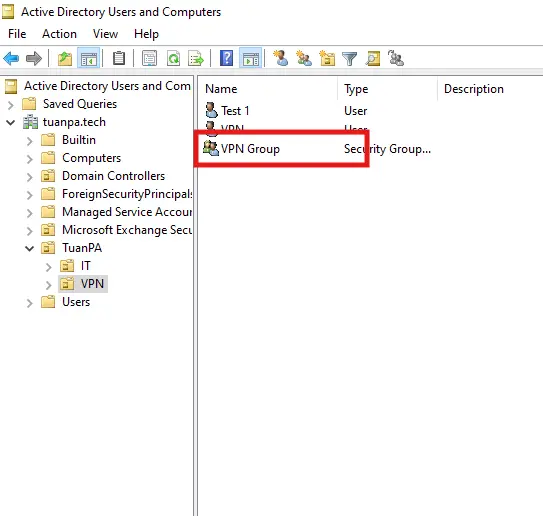Click the Back arrow in the toolbar
The height and width of the screenshot is (516, 543).
(x=11, y=58)
